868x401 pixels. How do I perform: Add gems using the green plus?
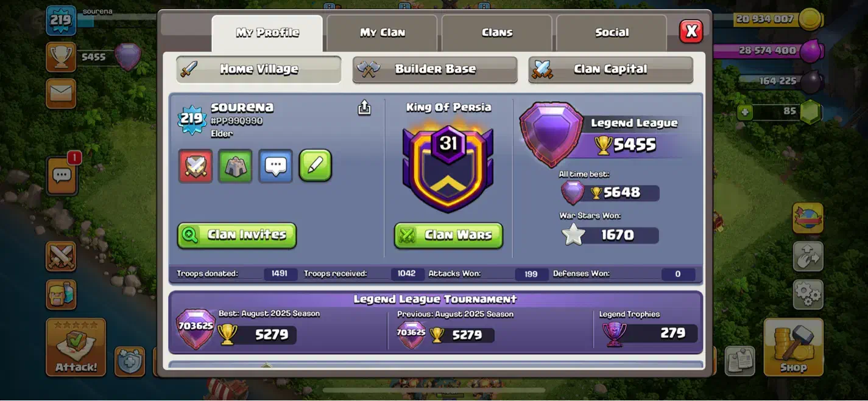pos(744,112)
